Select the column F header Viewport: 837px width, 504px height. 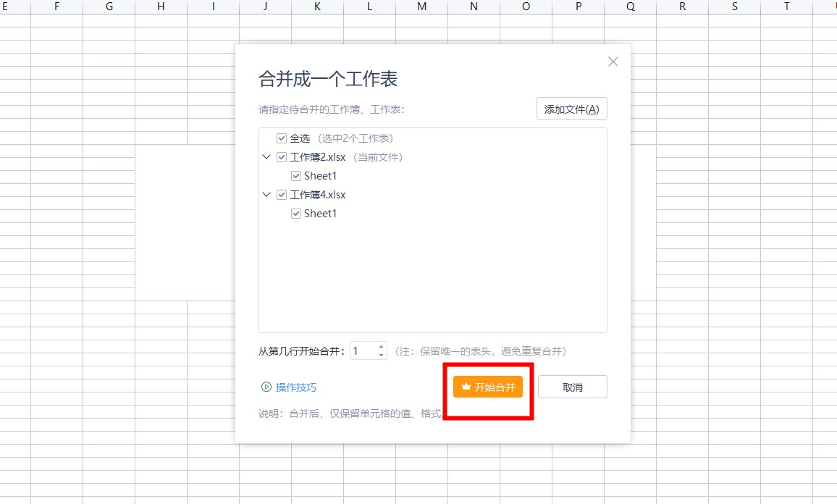57,7
